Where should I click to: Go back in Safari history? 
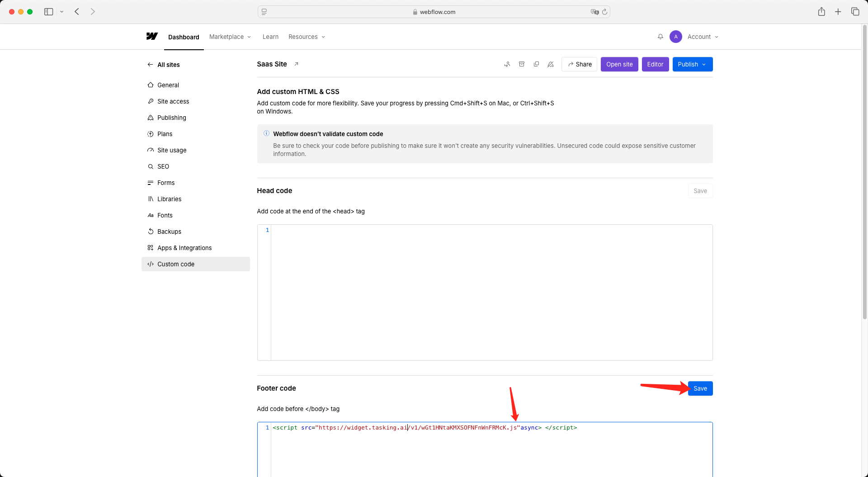[x=77, y=12]
